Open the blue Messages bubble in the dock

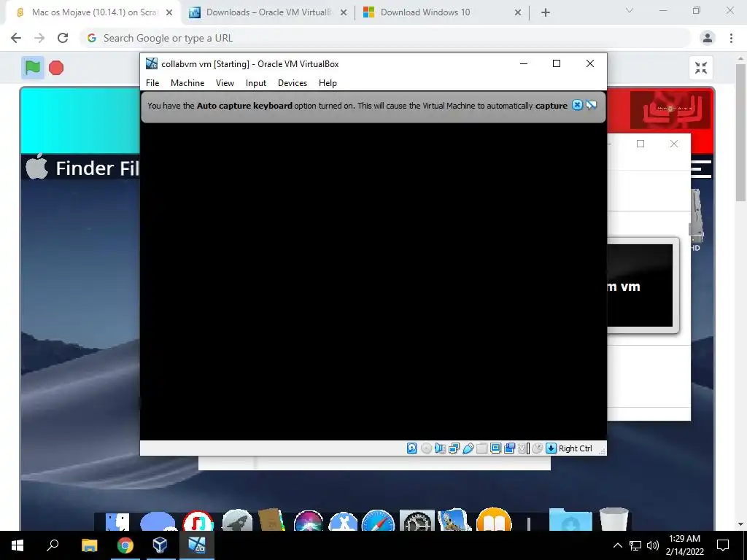[158, 521]
